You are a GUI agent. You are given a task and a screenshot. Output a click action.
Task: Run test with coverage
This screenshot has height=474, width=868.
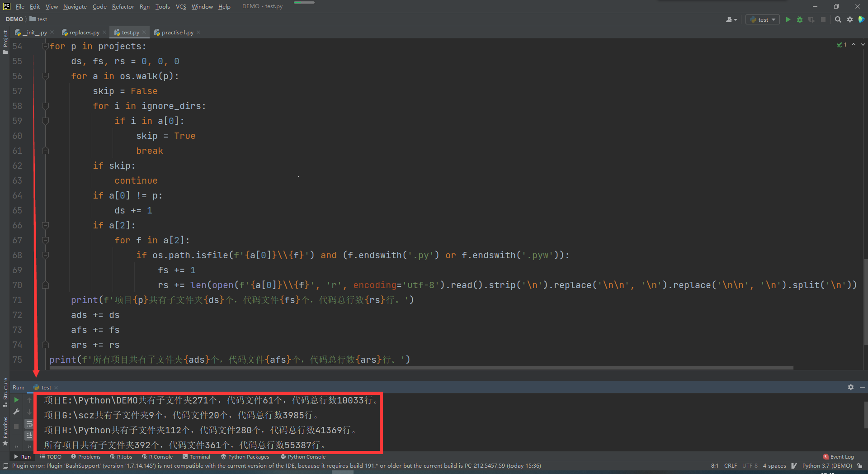tap(811, 19)
